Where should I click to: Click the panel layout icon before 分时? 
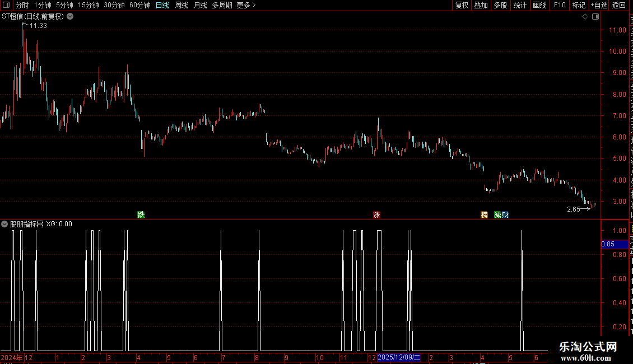[x=6, y=5]
